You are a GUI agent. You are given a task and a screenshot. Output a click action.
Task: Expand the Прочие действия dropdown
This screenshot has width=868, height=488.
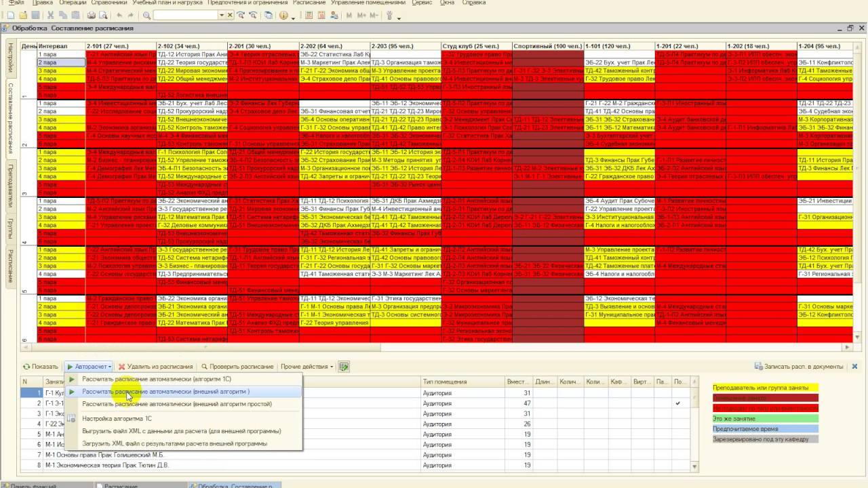click(307, 367)
